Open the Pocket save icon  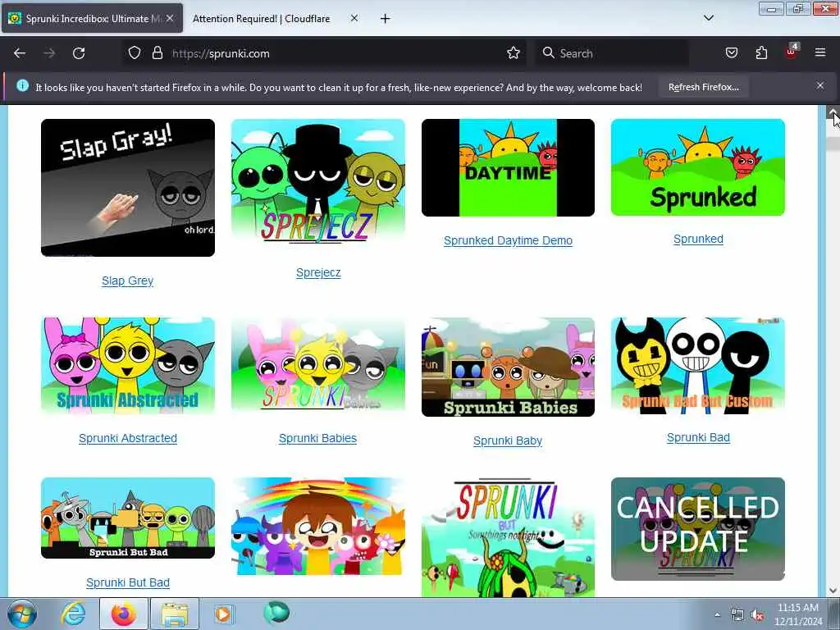(731, 53)
